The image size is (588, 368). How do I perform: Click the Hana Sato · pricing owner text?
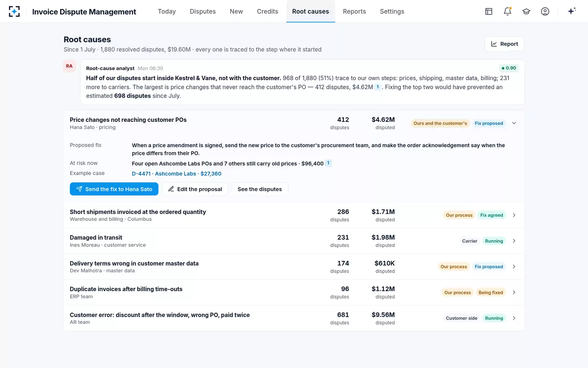[93, 127]
